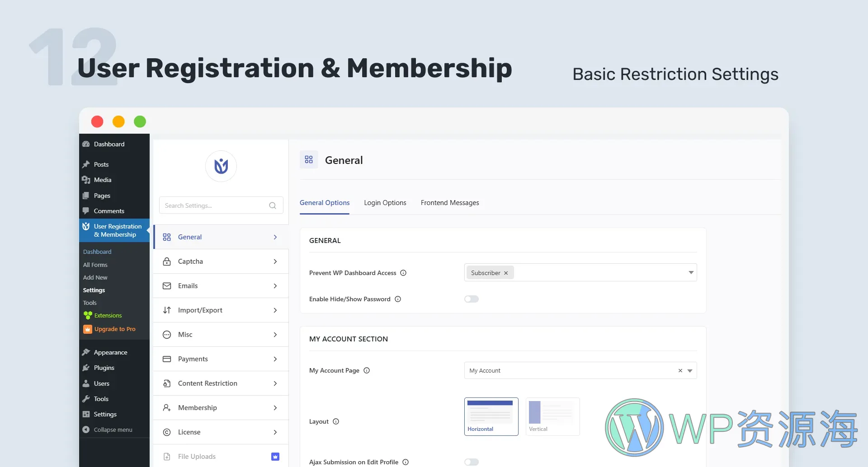Click the orange Upgrade to Pro icon
Viewport: 868px width, 467px height.
pyautogui.click(x=88, y=329)
